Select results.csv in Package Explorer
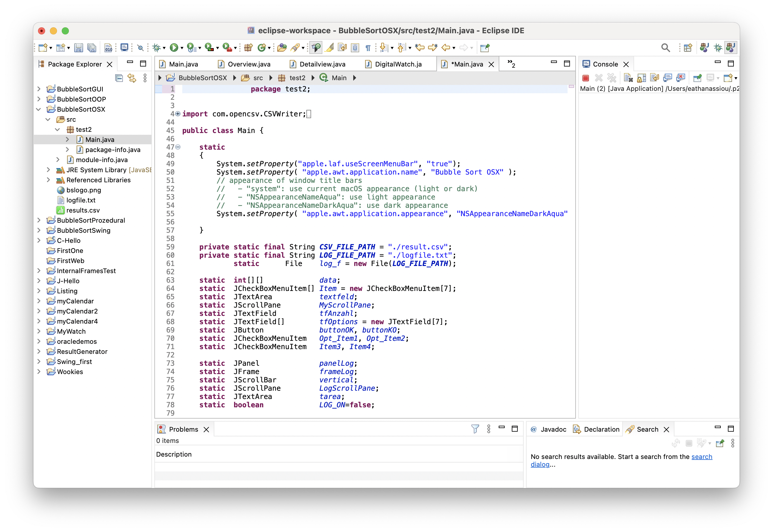 [x=83, y=210]
